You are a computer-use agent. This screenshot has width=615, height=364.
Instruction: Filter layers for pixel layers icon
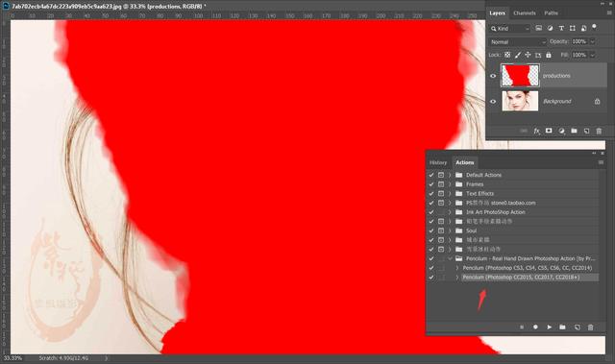(538, 28)
